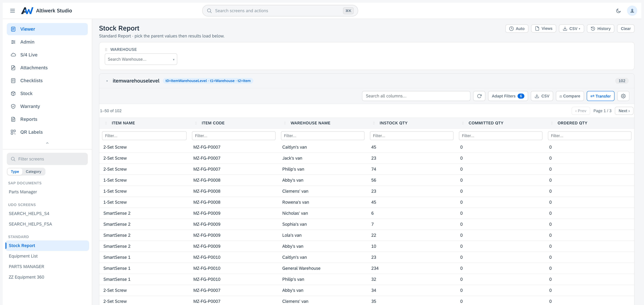Open QR Labels in the sidebar
Viewport: 644px width, 305px height.
click(x=47, y=132)
